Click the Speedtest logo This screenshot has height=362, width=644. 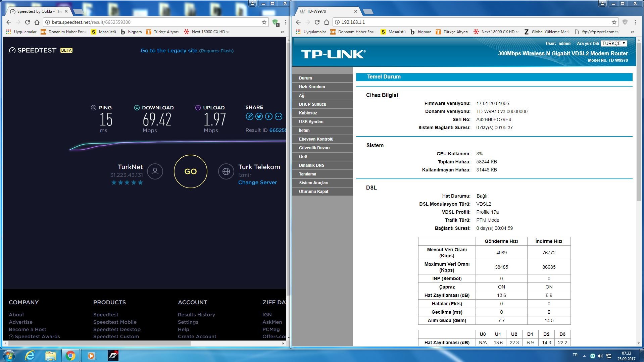(33, 50)
